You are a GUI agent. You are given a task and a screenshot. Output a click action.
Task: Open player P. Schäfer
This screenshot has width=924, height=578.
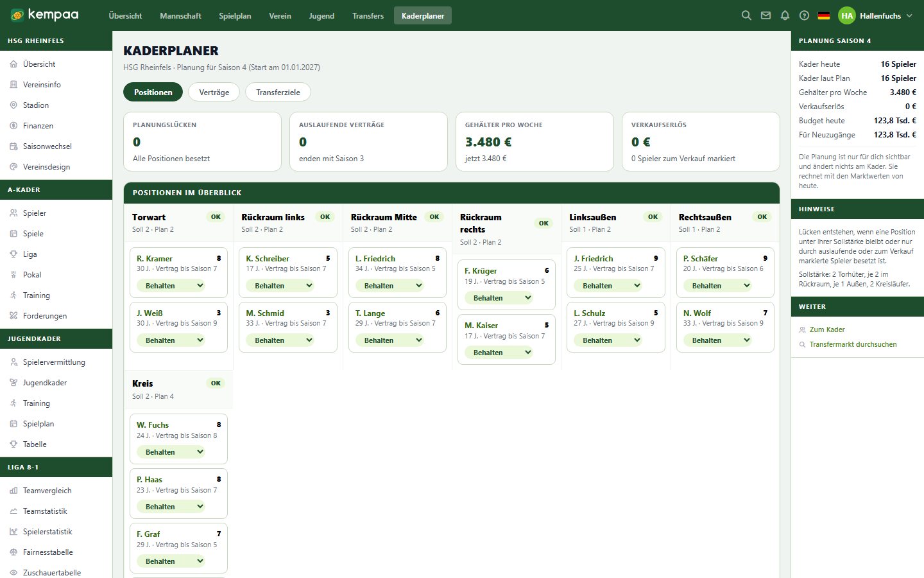click(x=701, y=258)
